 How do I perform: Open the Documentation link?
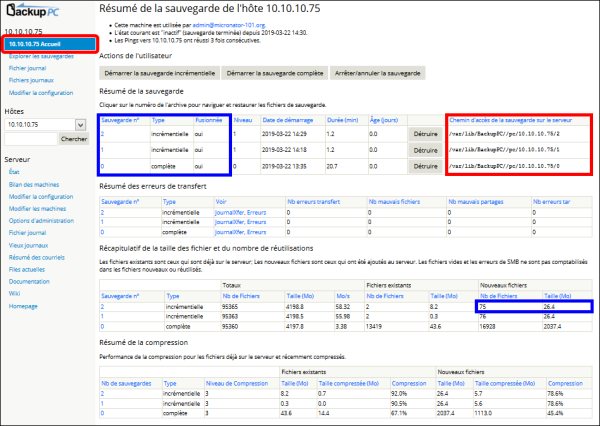29,282
